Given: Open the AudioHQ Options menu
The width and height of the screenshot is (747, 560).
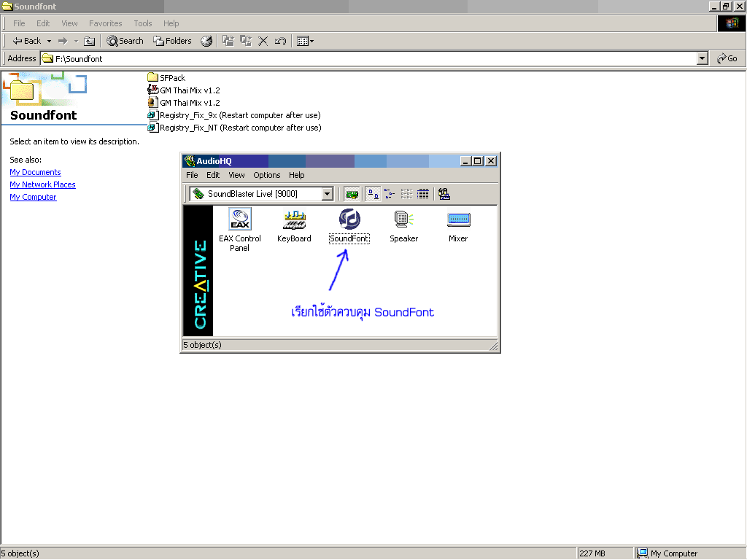Looking at the screenshot, I should [267, 175].
